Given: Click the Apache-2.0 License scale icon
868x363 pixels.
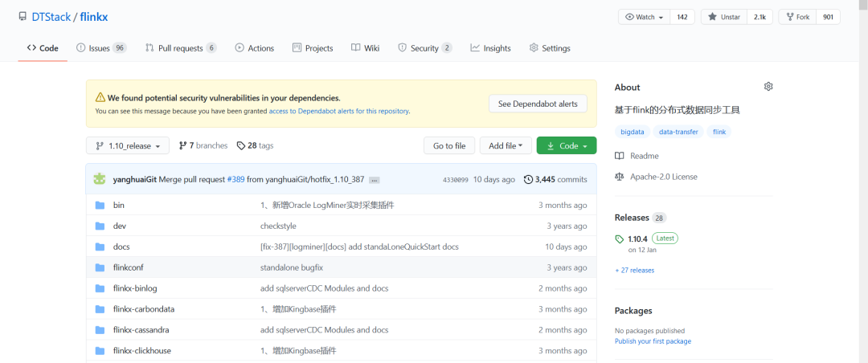Looking at the screenshot, I should (x=620, y=177).
